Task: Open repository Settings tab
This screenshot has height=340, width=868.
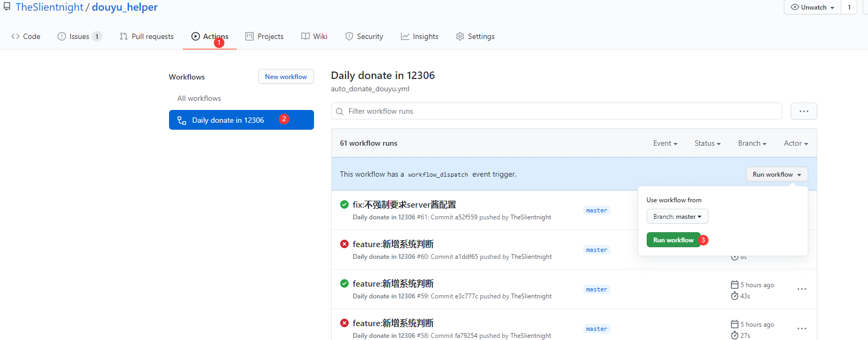Action: (475, 36)
